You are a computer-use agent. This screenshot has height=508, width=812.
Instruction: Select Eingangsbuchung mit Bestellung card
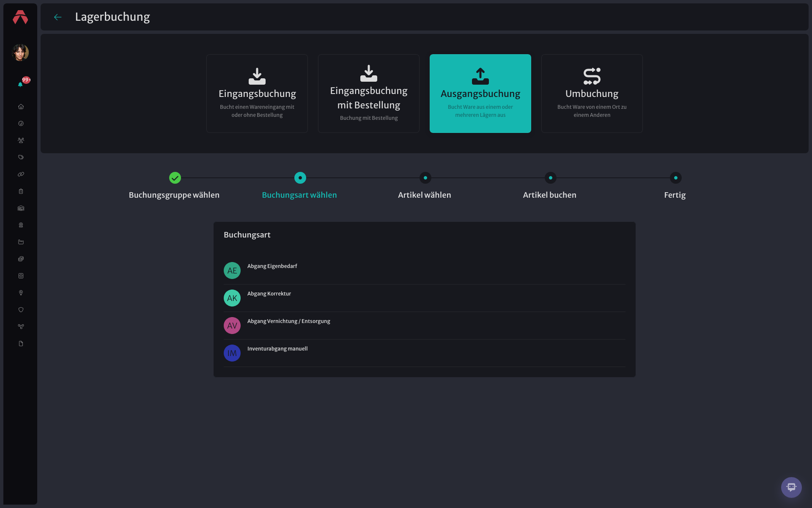click(369, 94)
